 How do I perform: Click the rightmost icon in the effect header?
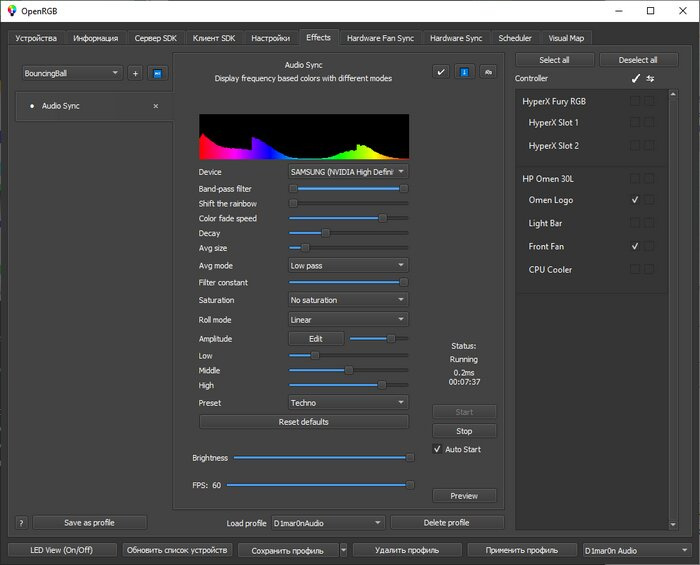489,72
